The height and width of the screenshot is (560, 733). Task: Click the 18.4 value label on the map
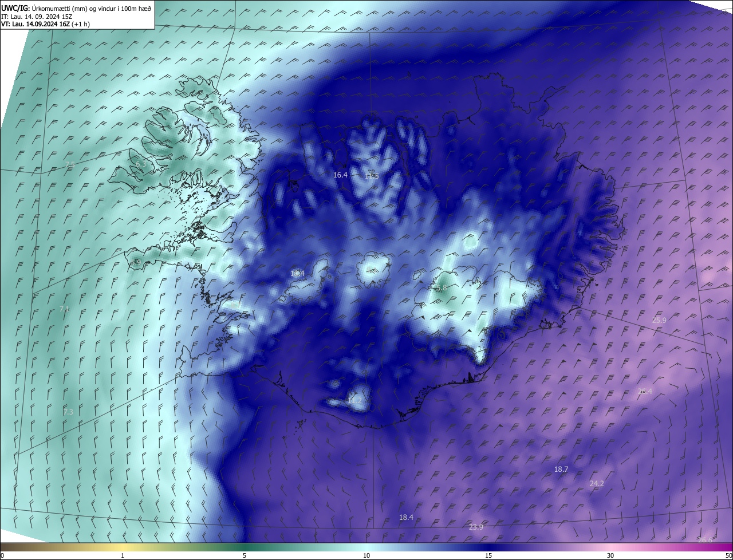406,518
